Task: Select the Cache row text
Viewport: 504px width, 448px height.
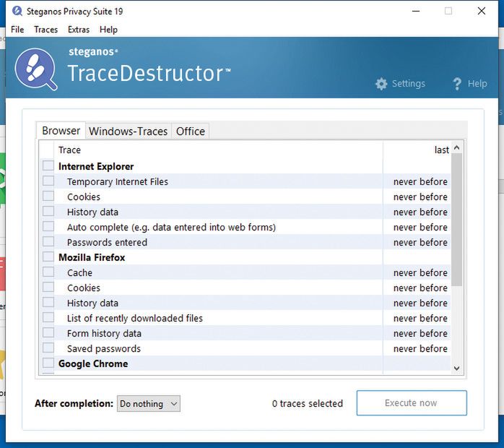Action: point(79,272)
